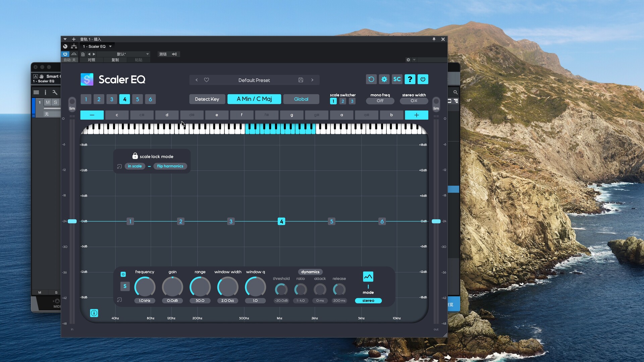Click the wrench icon in background DAW window
This screenshot has height=362, width=644.
click(55, 92)
